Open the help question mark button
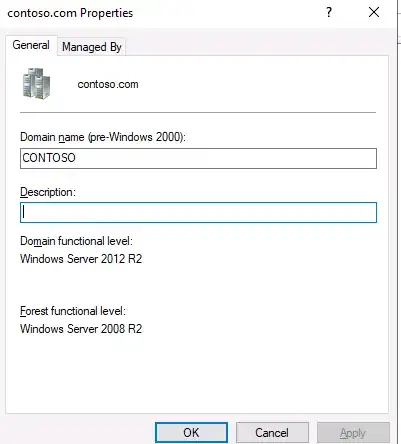Image resolution: width=401 pixels, height=444 pixels. [x=329, y=13]
